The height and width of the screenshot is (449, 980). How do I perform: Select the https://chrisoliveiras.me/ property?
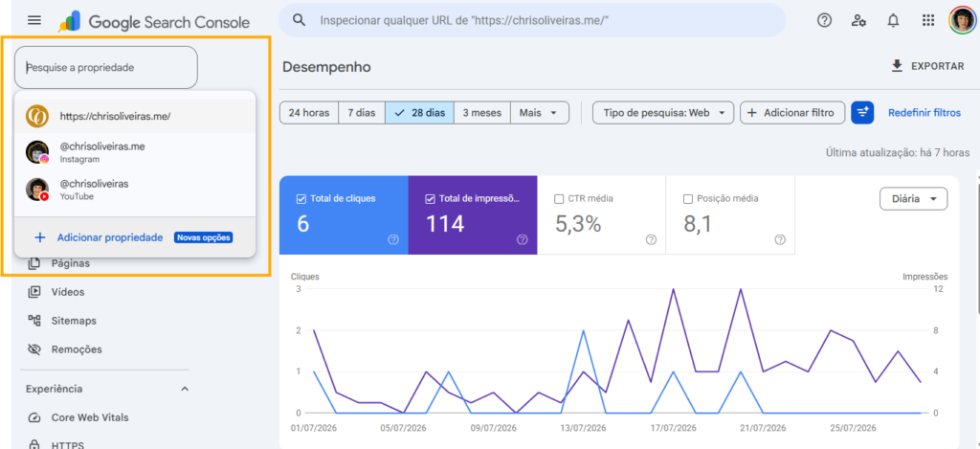[x=134, y=116]
